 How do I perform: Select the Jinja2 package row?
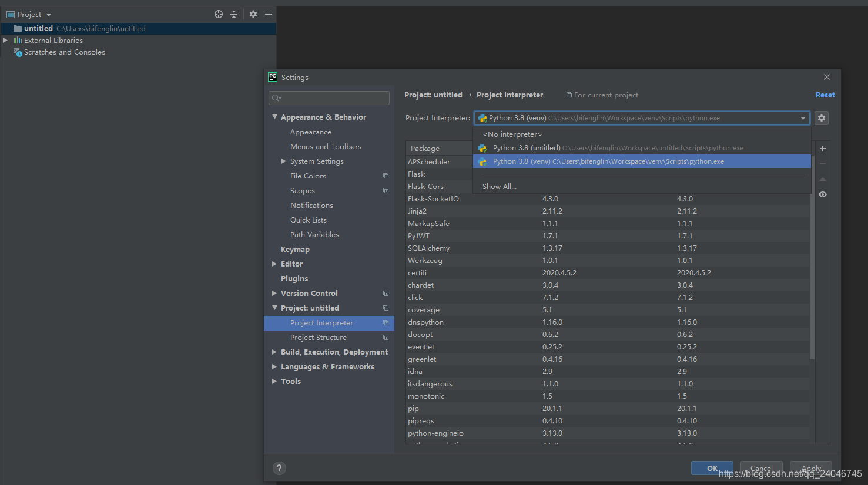(x=608, y=211)
